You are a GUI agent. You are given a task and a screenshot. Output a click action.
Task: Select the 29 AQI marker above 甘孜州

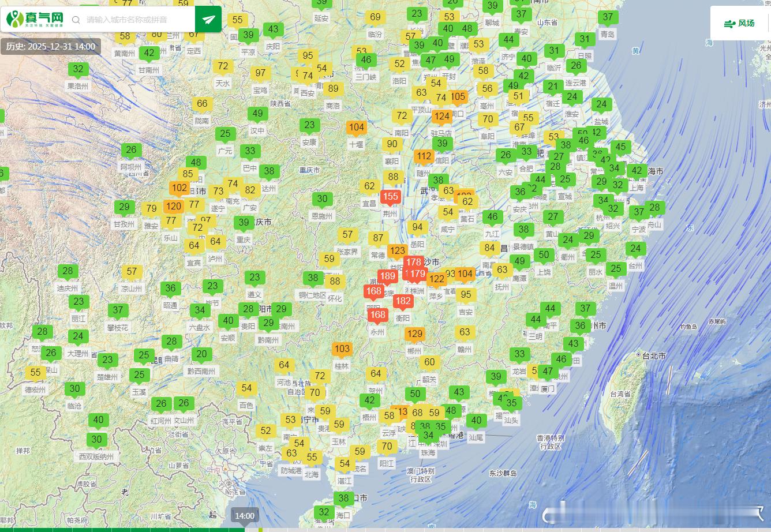[x=124, y=207]
